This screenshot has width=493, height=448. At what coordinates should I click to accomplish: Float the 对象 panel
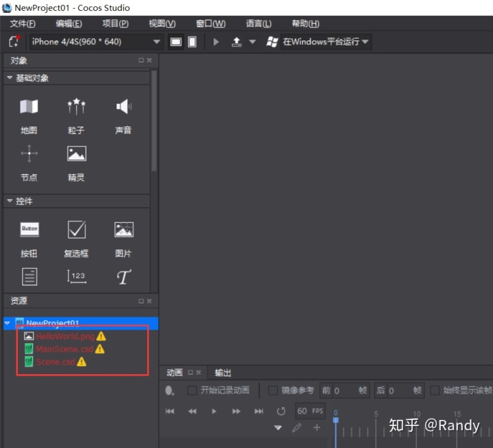pyautogui.click(x=141, y=60)
